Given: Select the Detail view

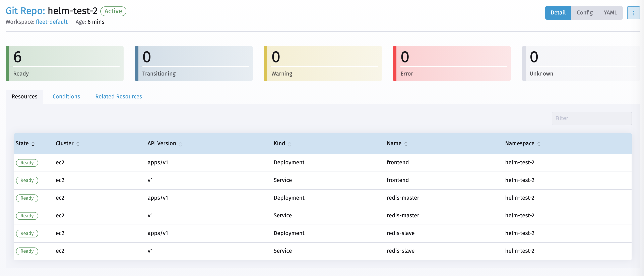Looking at the screenshot, I should point(558,12).
